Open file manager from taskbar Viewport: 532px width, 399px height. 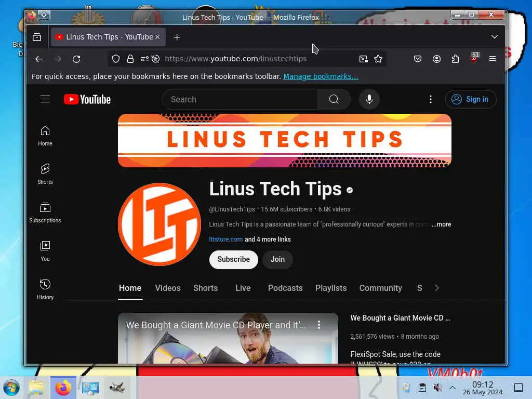point(36,388)
